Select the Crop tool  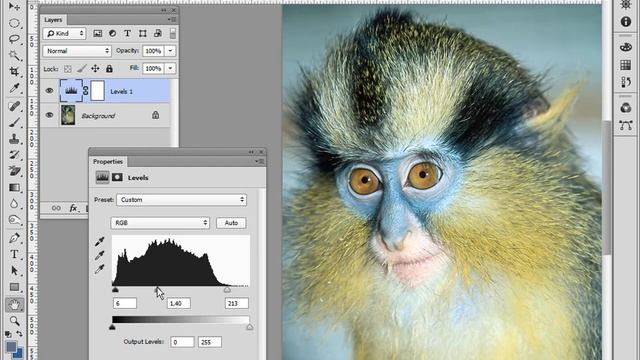14,71
